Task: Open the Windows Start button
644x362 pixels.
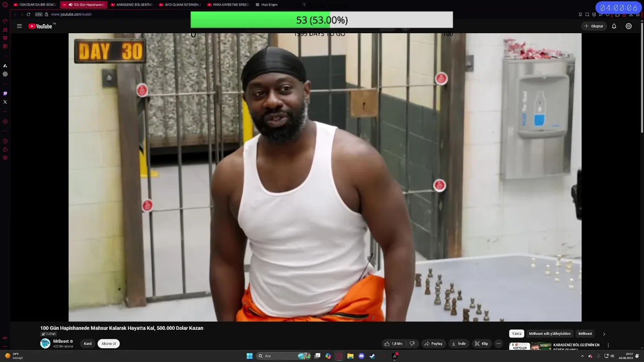Action: pos(250,356)
